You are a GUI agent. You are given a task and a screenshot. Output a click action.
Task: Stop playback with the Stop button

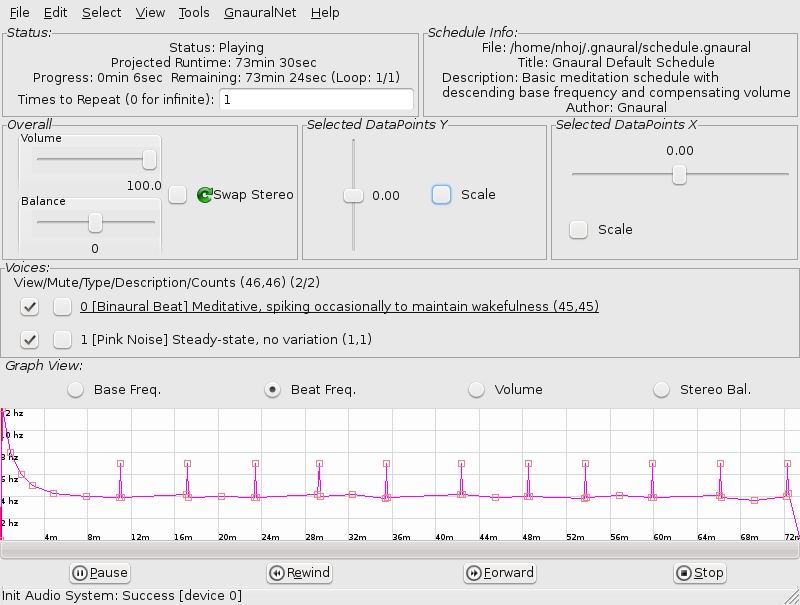tap(699, 573)
